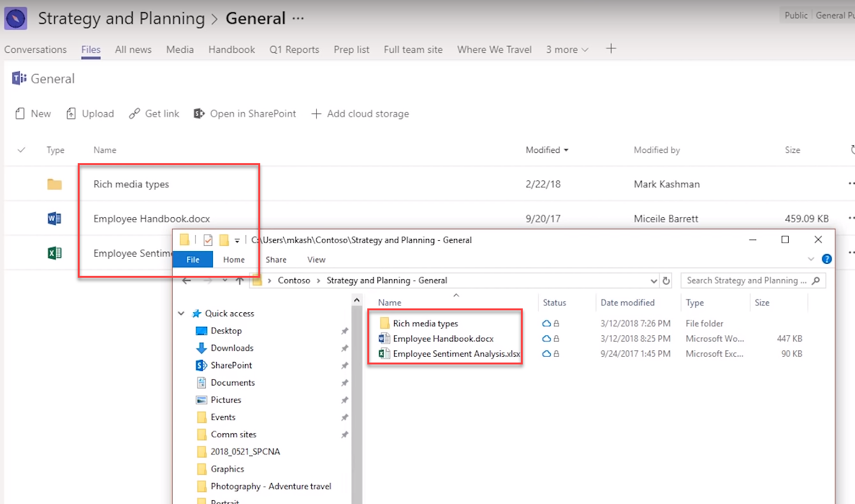
Task: Add a new tab with plus icon
Action: 611,48
